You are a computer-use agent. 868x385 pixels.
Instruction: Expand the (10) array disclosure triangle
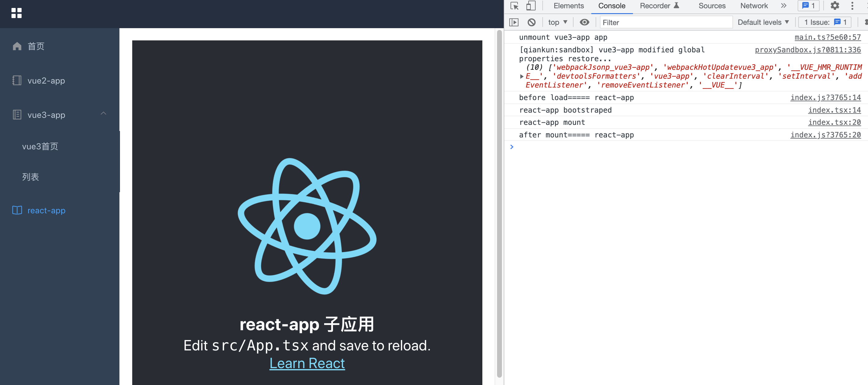tap(522, 77)
